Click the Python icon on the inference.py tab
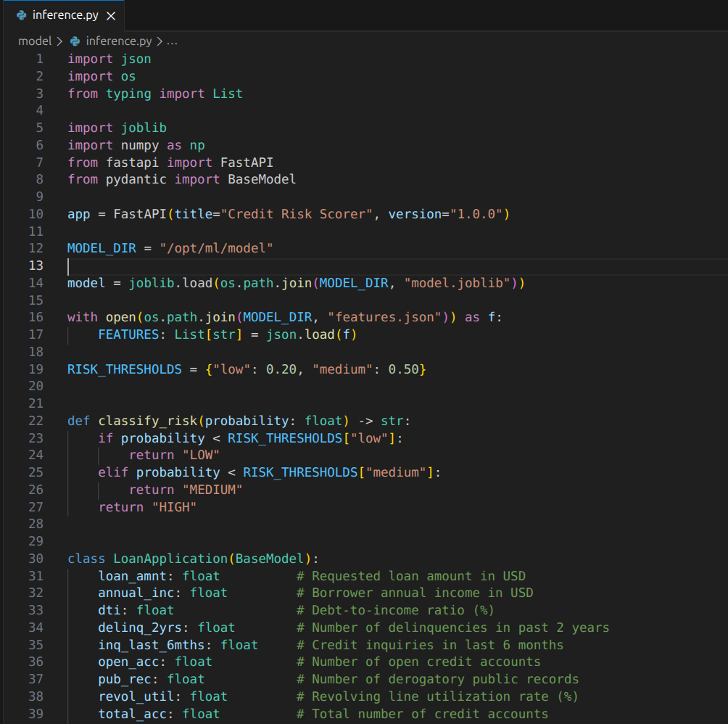This screenshot has height=724, width=728. click(x=21, y=15)
